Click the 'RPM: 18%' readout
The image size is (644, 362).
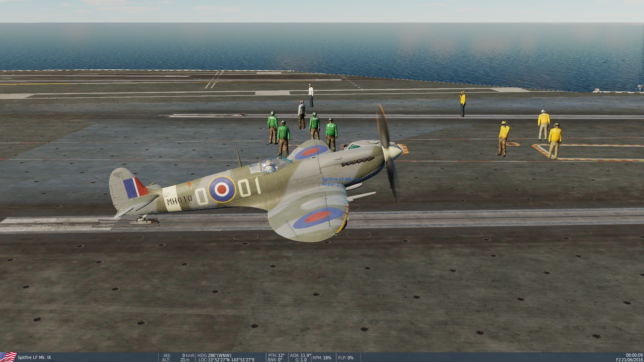322,358
